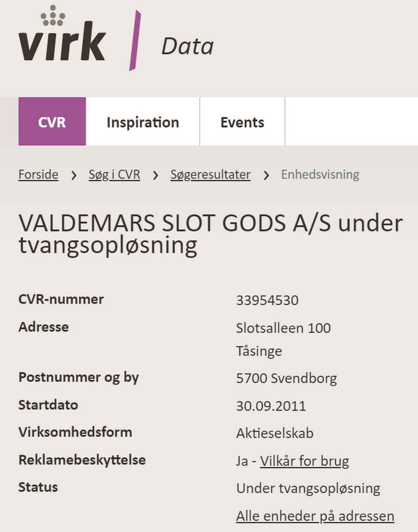Go to the Forside breadcrumb link

38,174
